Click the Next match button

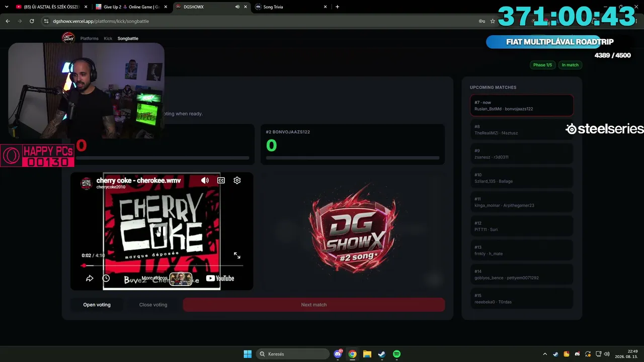[x=314, y=305]
